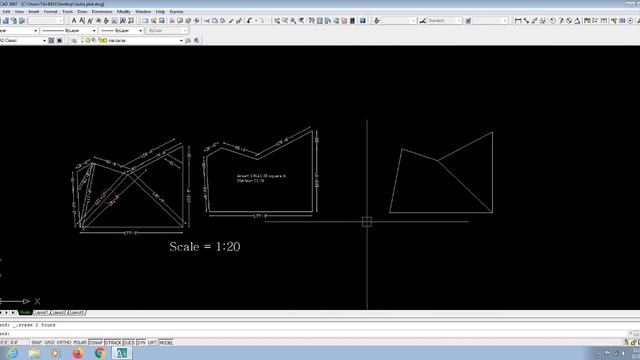This screenshot has width=640, height=360.
Task: Open the Window menu
Action: coord(143,12)
